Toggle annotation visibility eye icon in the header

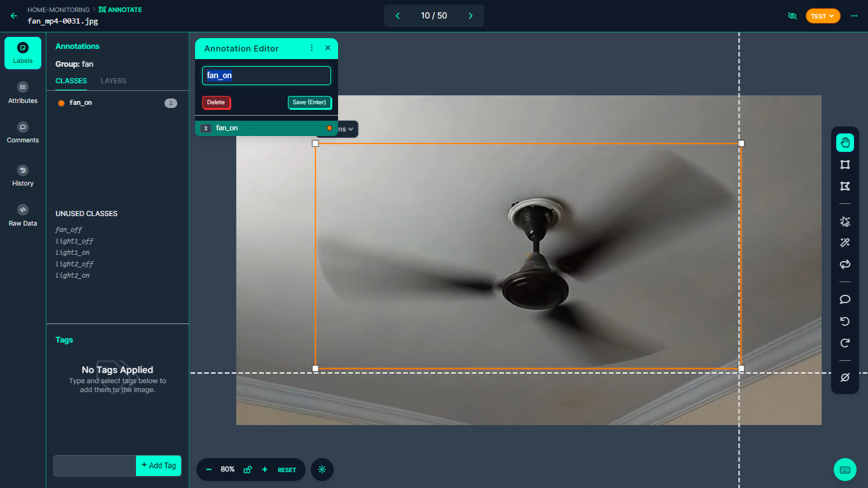792,16
